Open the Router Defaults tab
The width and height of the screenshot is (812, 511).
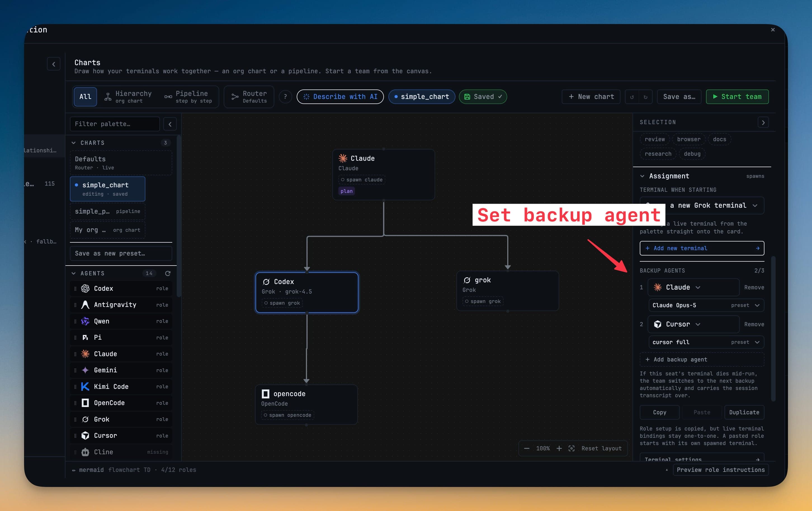pos(249,97)
